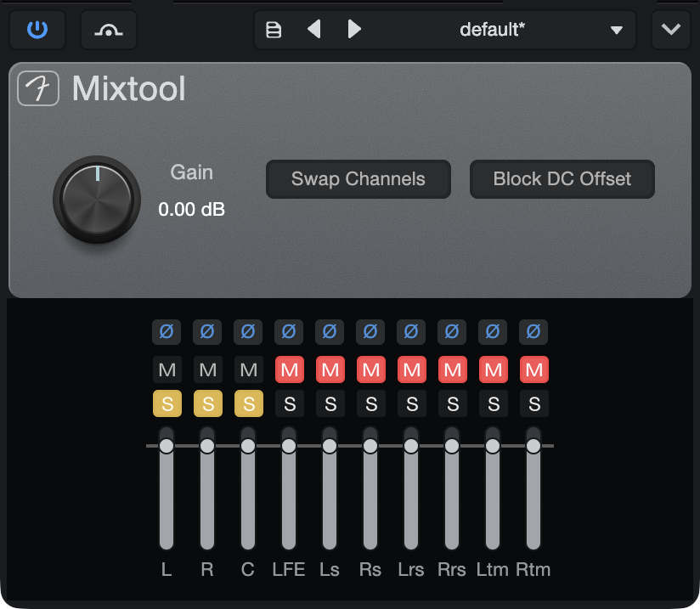Mute the R channel
700x609 pixels.
208,369
